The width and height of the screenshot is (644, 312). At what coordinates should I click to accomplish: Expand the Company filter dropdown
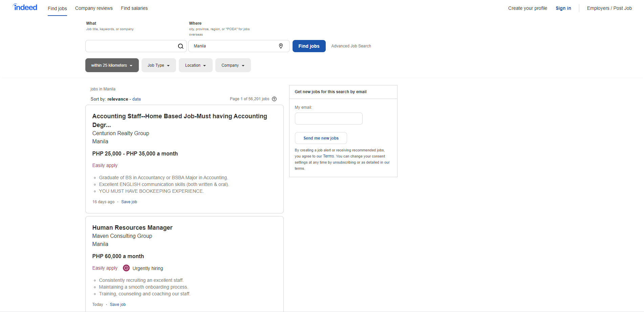(233, 65)
